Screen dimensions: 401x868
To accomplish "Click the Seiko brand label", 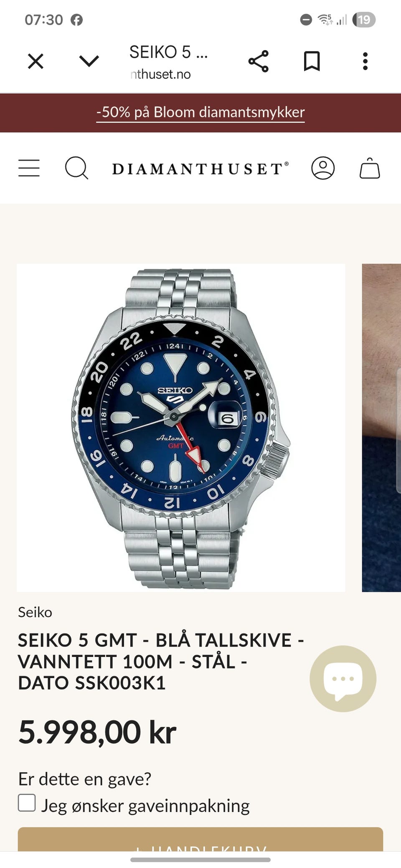I will click(x=35, y=612).
